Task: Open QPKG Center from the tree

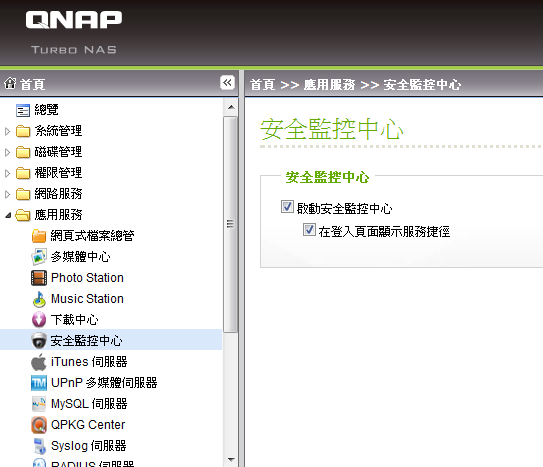Action: click(88, 425)
